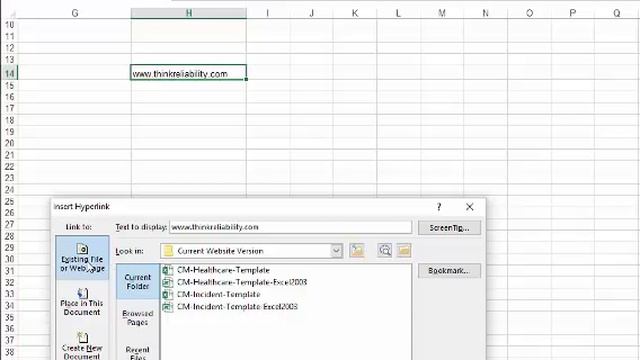The width and height of the screenshot is (640, 360).
Task: Open the Look in dropdown arrow
Action: click(x=336, y=251)
